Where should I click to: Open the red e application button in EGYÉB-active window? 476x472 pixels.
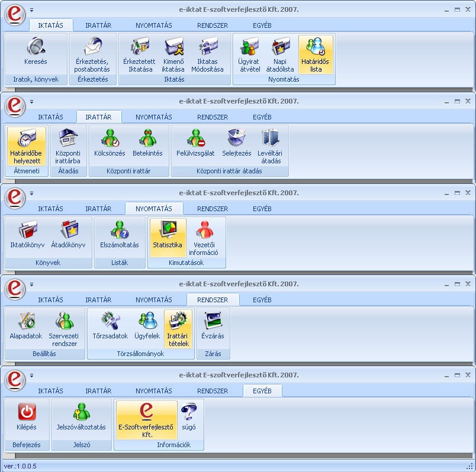[x=15, y=380]
